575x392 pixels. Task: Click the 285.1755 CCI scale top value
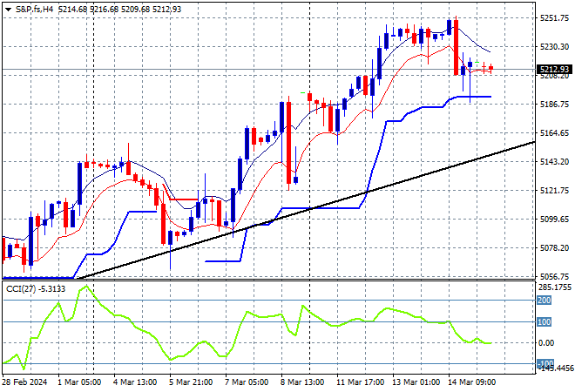tap(554, 286)
